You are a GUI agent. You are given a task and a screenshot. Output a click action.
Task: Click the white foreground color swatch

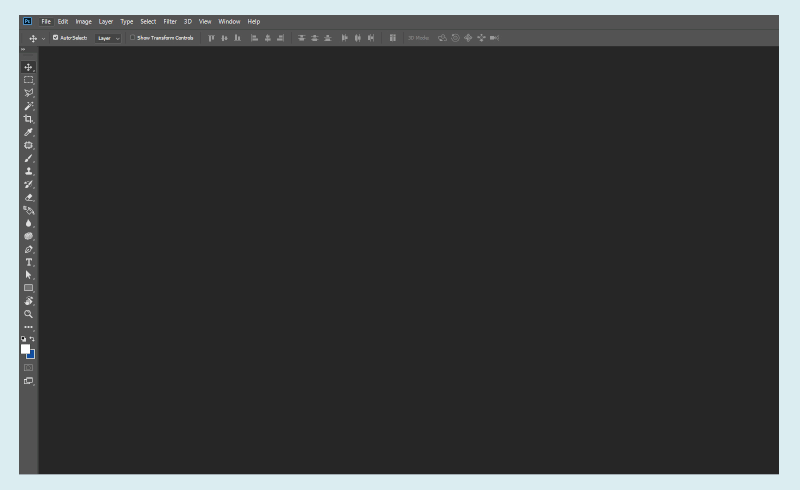click(x=25, y=349)
